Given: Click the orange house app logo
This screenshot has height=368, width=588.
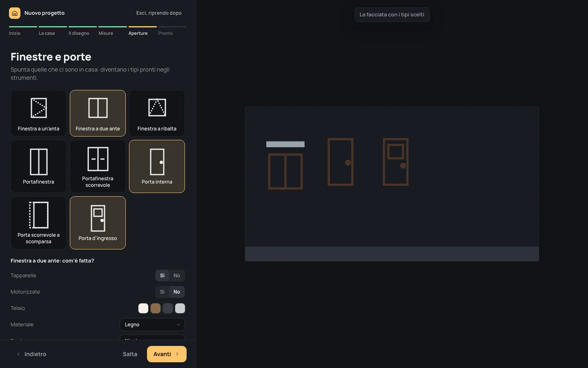Looking at the screenshot, I should (15, 13).
